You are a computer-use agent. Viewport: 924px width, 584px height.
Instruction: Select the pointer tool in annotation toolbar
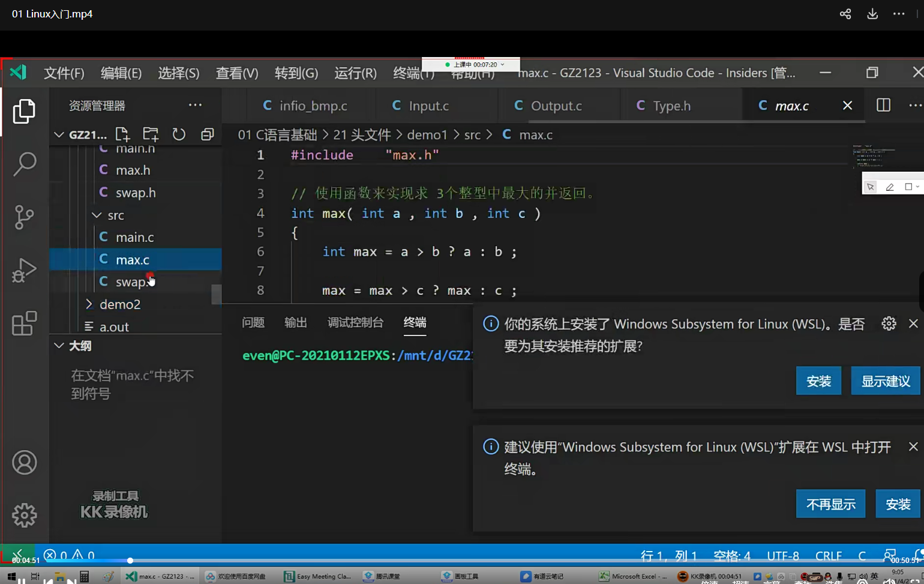[871, 187]
